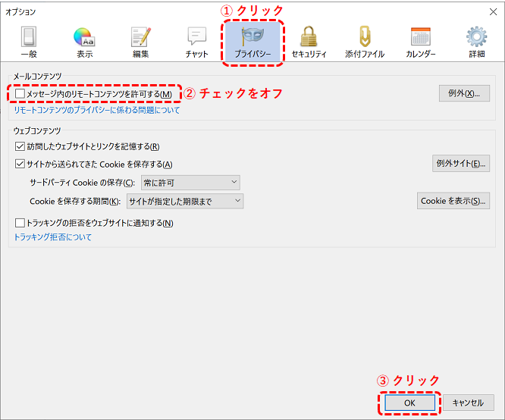The width and height of the screenshot is (505, 420).
Task: Uncheck 訪問したウェブサイトとリンクを記憶する
Action: (20, 146)
